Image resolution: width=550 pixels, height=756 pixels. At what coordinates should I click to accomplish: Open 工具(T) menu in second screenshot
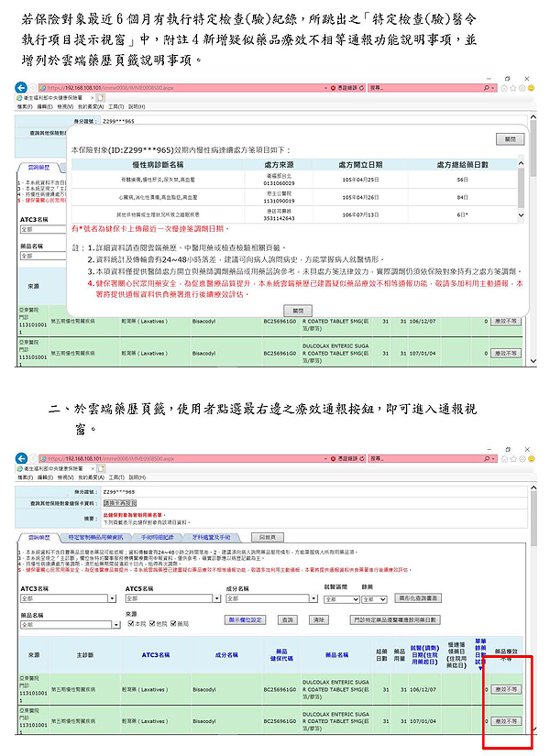pyautogui.click(x=115, y=477)
